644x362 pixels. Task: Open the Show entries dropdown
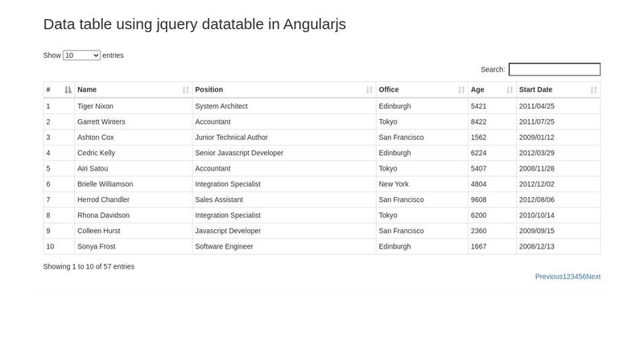pyautogui.click(x=81, y=56)
